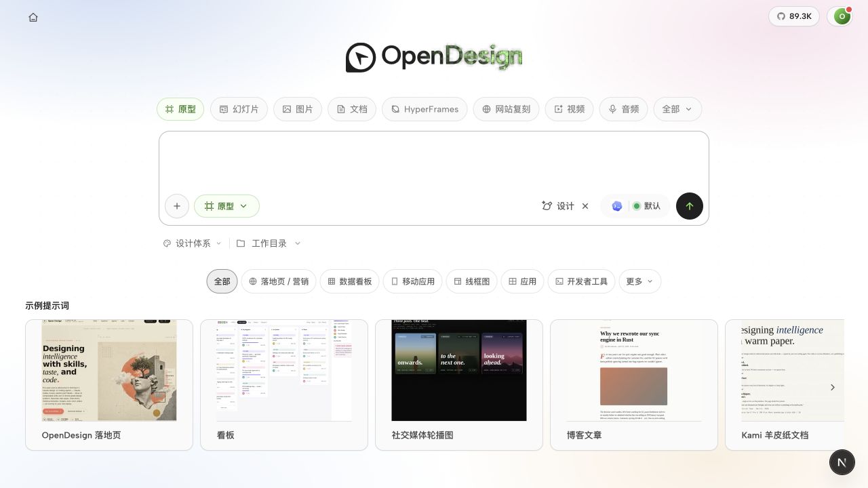
Task: Remove the 设计 chip with X
Action: tap(585, 206)
